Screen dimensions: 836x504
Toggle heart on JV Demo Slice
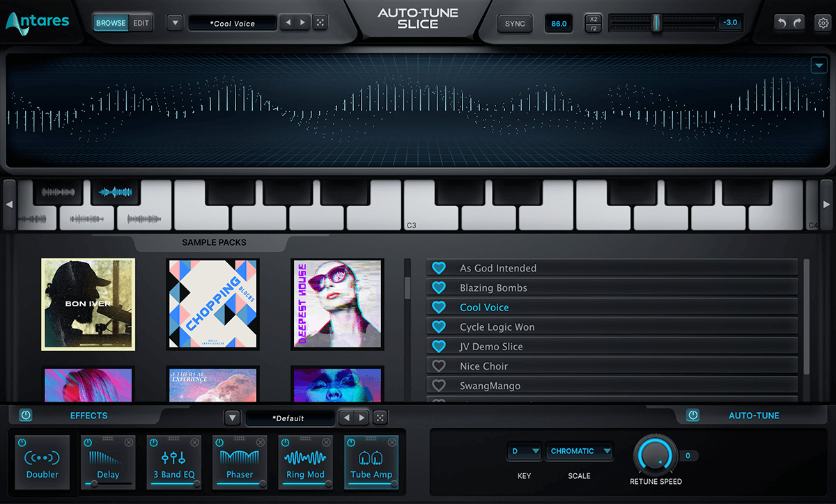click(438, 346)
